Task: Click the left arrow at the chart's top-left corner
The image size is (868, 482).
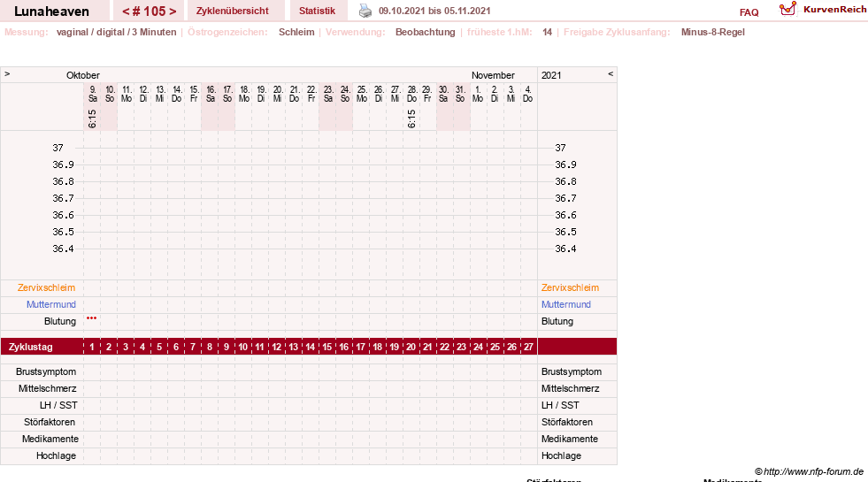Action: [7, 73]
